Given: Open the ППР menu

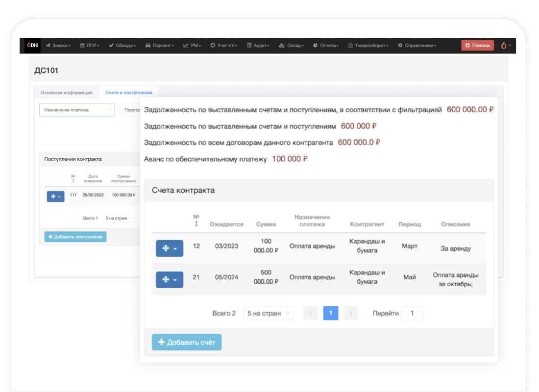Looking at the screenshot, I should coord(89,46).
